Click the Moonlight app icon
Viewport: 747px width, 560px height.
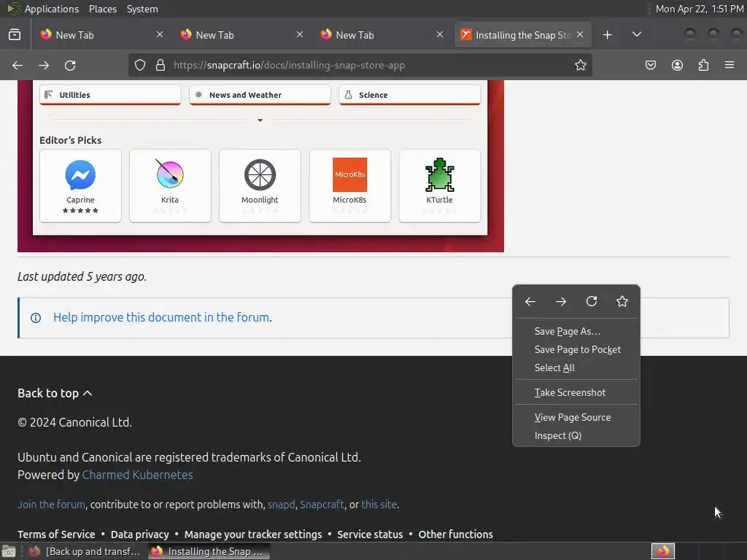260,175
